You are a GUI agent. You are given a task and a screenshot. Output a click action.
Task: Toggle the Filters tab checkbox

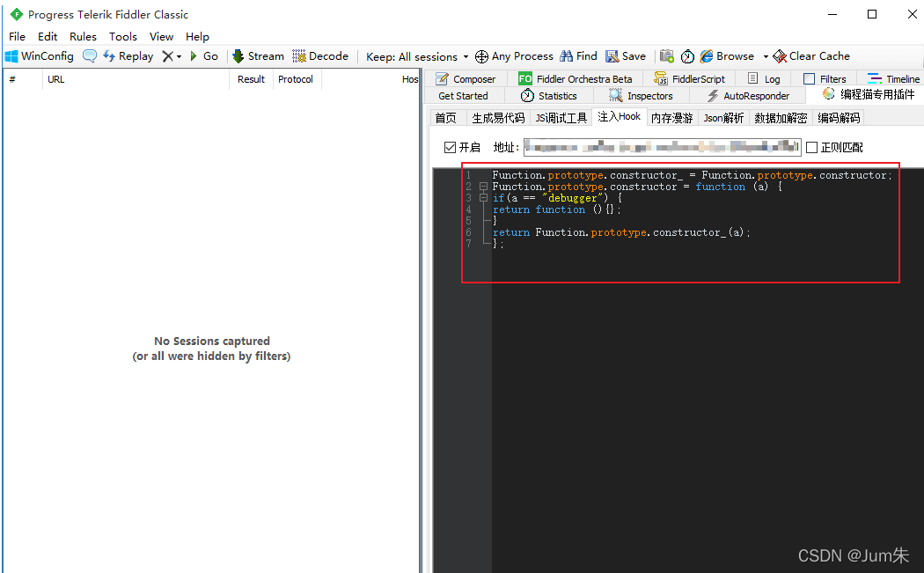[810, 79]
